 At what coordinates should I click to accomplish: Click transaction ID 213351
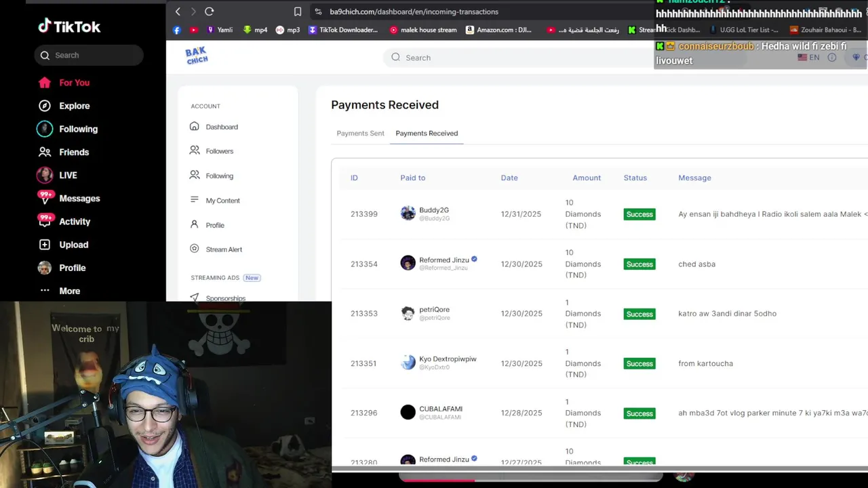363,363
